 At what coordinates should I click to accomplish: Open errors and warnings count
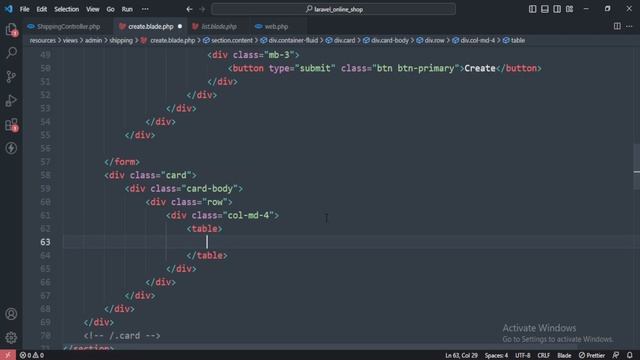pos(32,356)
